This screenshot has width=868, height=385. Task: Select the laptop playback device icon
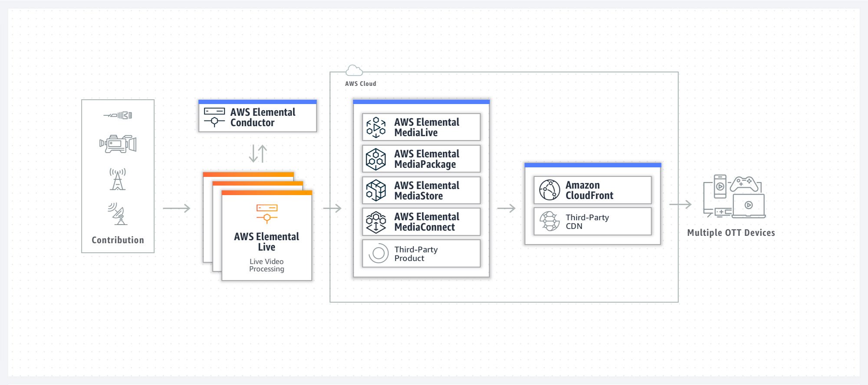click(x=749, y=206)
